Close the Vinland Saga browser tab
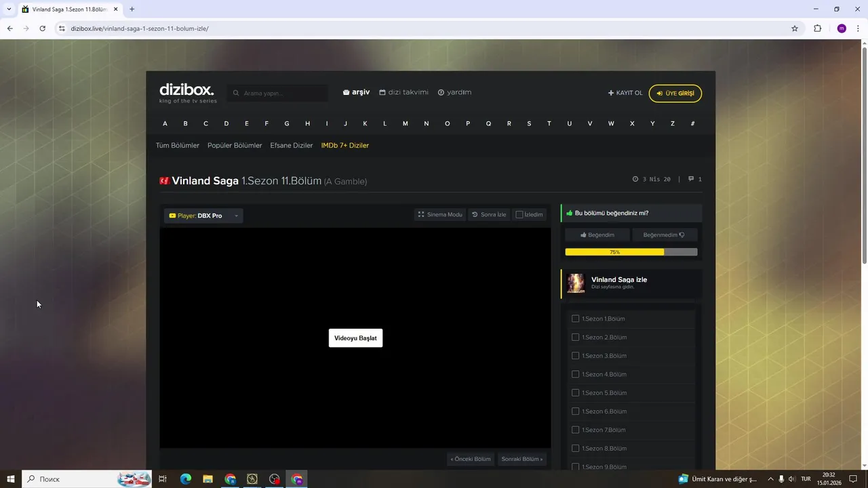The width and height of the screenshot is (868, 488). point(115,9)
